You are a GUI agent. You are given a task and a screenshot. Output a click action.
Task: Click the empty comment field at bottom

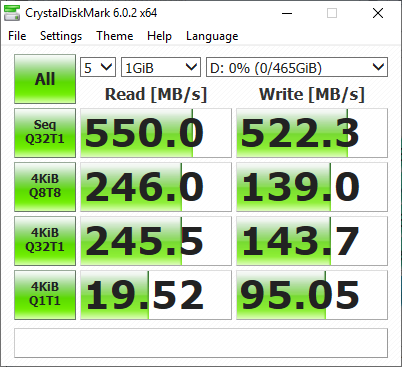click(x=201, y=343)
